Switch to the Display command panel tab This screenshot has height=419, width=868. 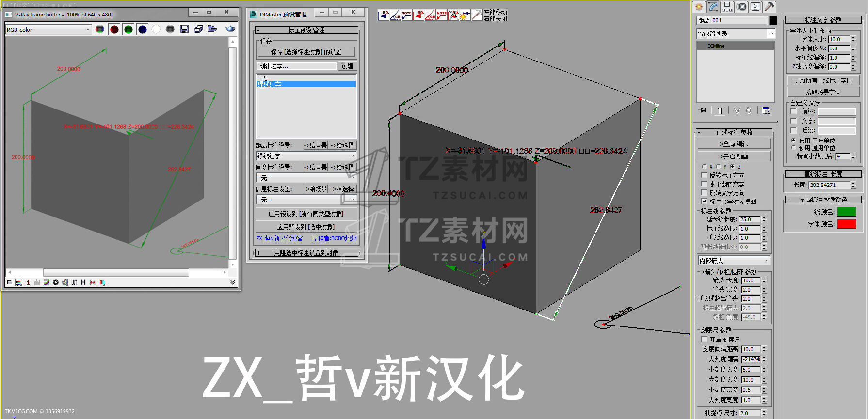tap(755, 7)
